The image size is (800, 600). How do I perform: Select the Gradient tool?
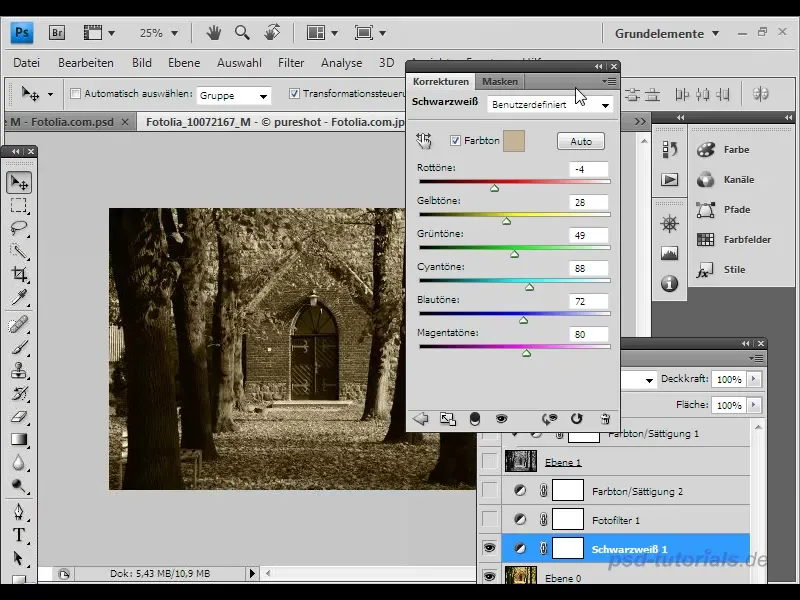[x=19, y=439]
